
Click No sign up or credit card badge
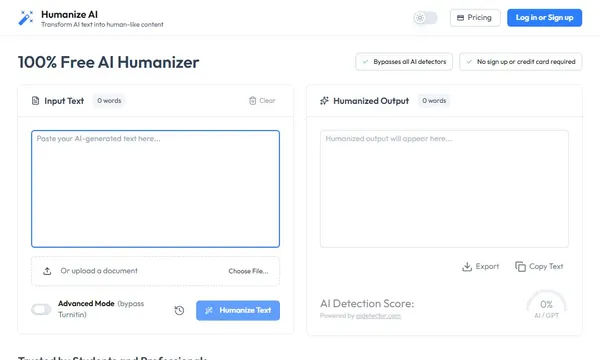click(521, 62)
